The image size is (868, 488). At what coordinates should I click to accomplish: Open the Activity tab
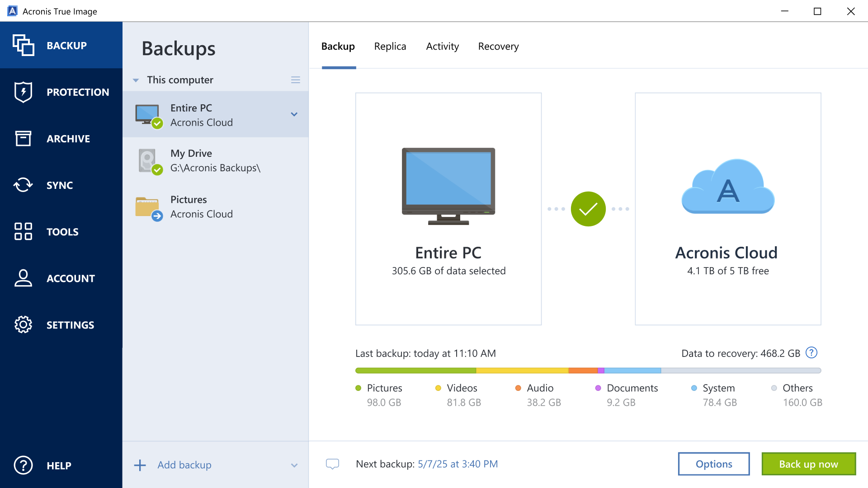click(x=442, y=46)
